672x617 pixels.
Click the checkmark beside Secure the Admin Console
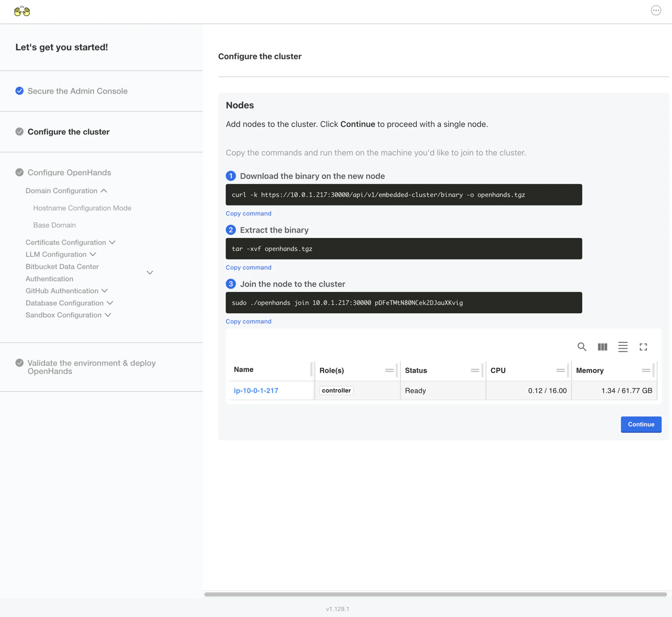pos(19,91)
